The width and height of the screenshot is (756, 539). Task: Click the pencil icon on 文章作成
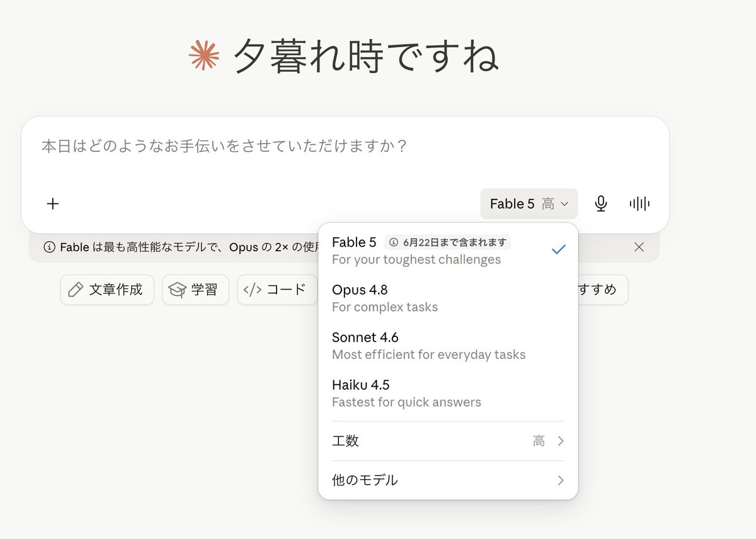[76, 290]
